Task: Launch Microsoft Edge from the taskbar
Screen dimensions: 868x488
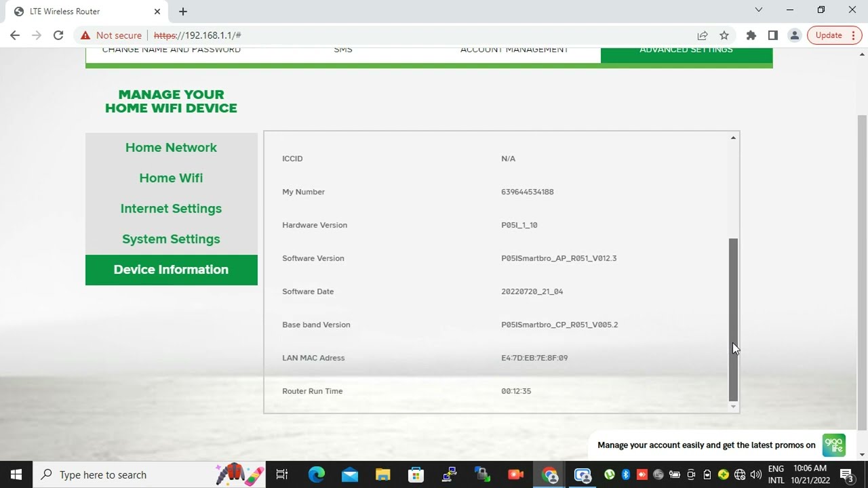Action: coord(317,474)
